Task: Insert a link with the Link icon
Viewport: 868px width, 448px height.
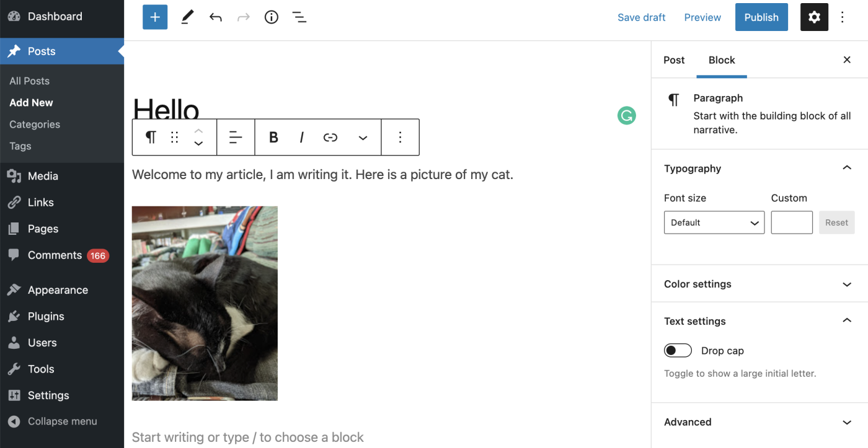Action: point(330,137)
